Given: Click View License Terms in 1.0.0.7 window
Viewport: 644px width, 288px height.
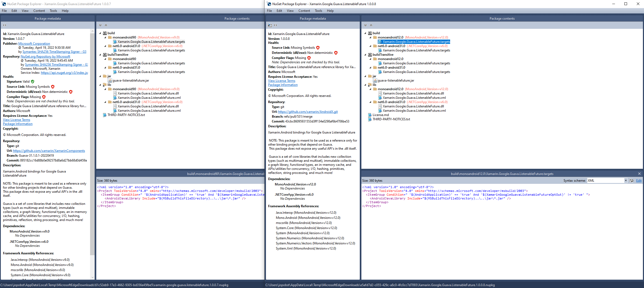Looking at the screenshot, I should pyautogui.click(x=16, y=120).
